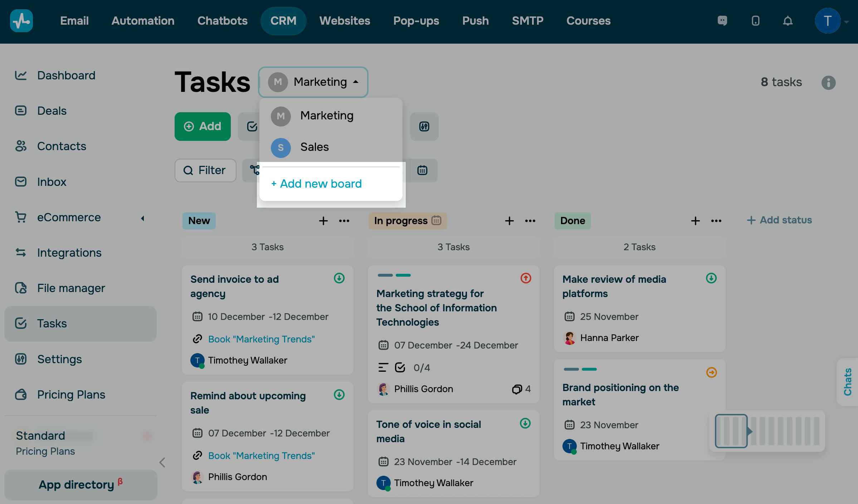Screen dimensions: 858x504
Task: Toggle checklist on Marketing strategy task
Action: (x=400, y=367)
